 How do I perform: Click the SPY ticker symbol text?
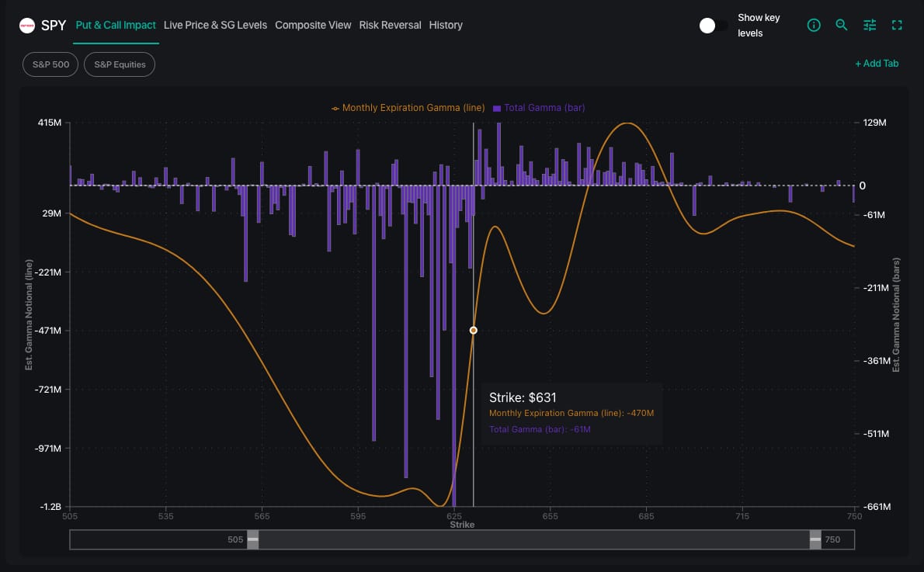(54, 26)
